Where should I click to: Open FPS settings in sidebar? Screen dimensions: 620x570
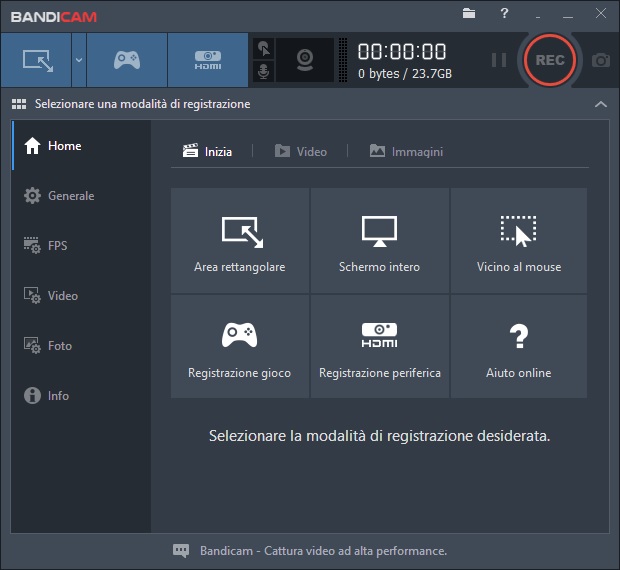(81, 245)
